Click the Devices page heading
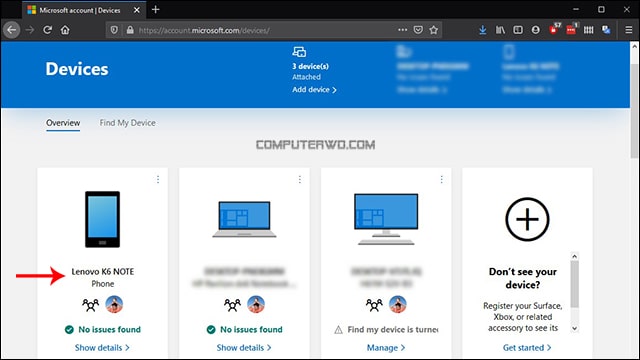 click(x=77, y=69)
